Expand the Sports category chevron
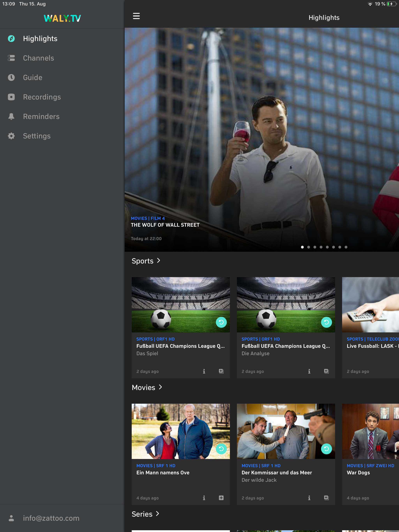This screenshot has width=399, height=532. click(x=158, y=261)
